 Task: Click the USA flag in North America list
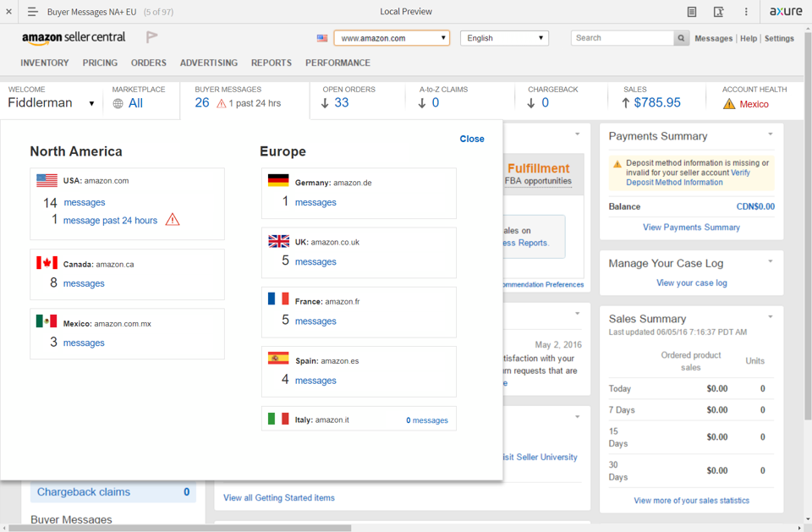47,180
